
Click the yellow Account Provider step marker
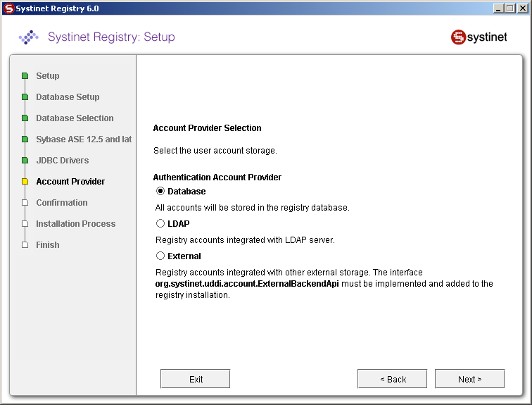point(25,181)
